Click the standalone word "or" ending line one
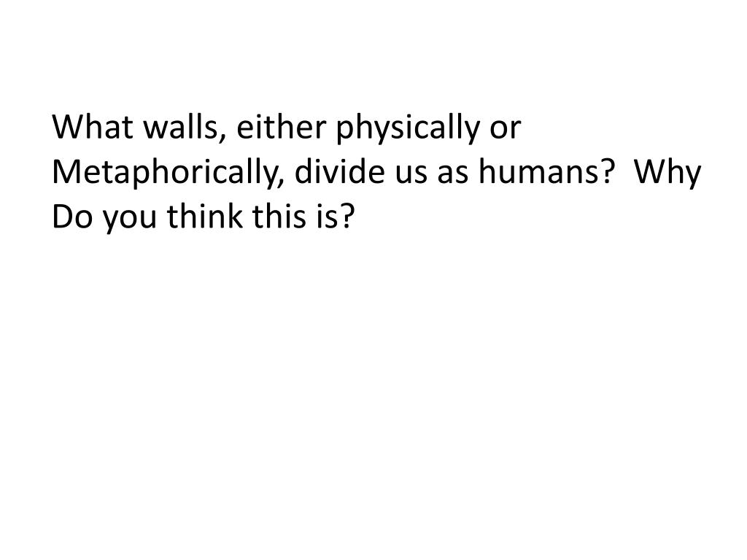Image resolution: width=747 pixels, height=560 pixels. [x=506, y=130]
